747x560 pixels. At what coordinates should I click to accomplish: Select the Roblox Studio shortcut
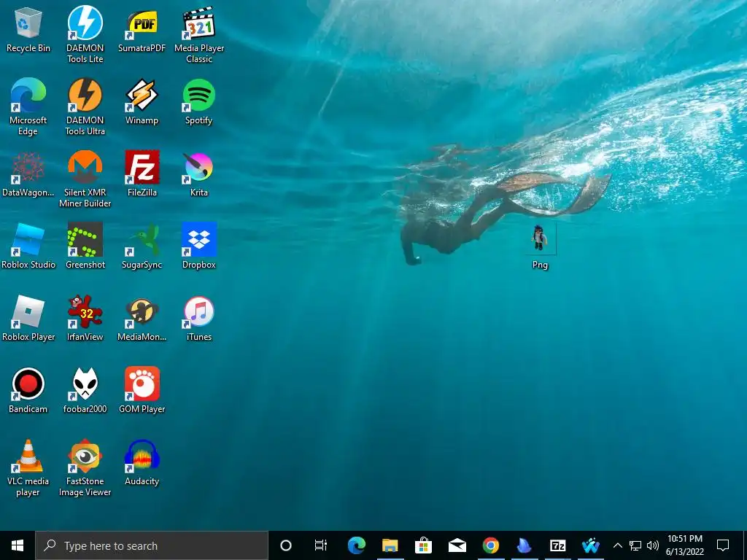click(28, 246)
